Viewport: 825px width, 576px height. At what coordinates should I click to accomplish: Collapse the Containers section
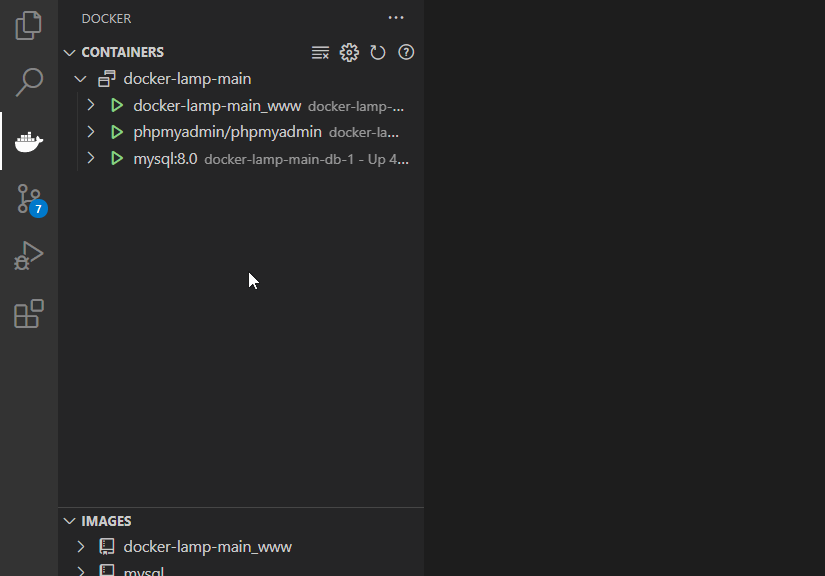click(69, 53)
